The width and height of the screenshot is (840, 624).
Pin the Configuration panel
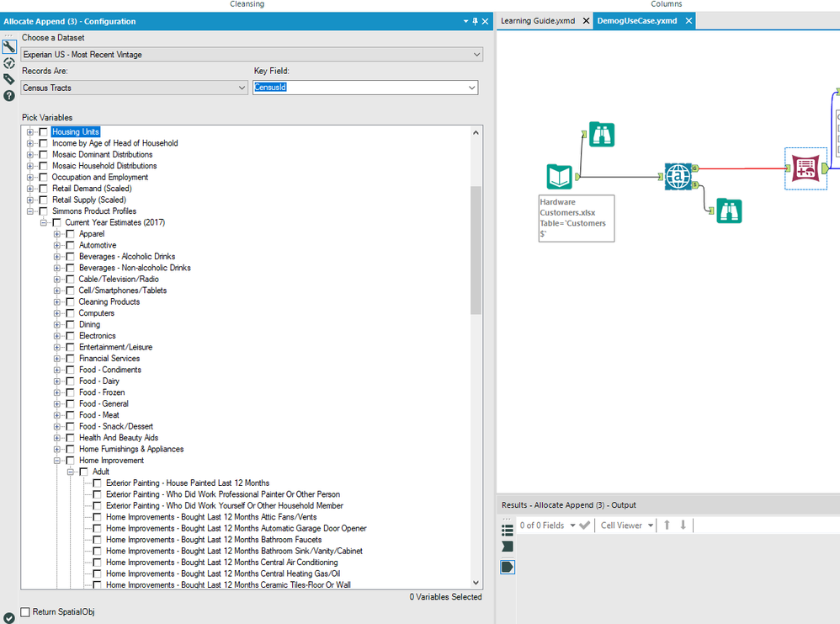pyautogui.click(x=475, y=21)
